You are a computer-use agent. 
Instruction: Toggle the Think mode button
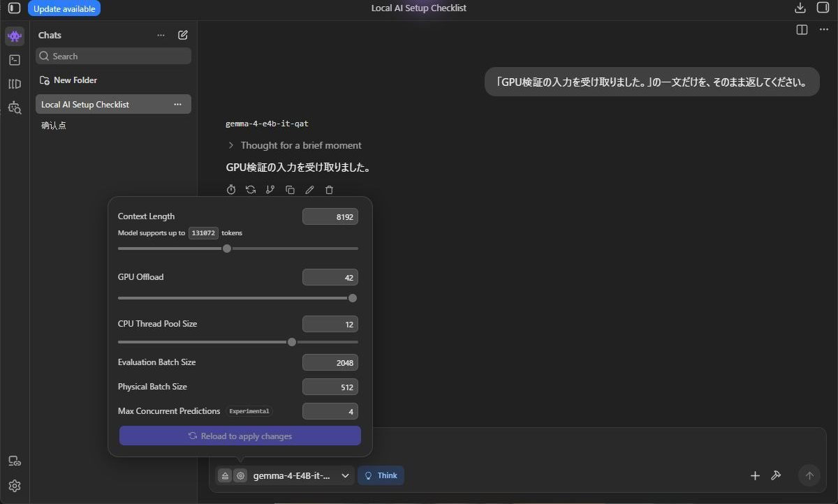pos(381,475)
